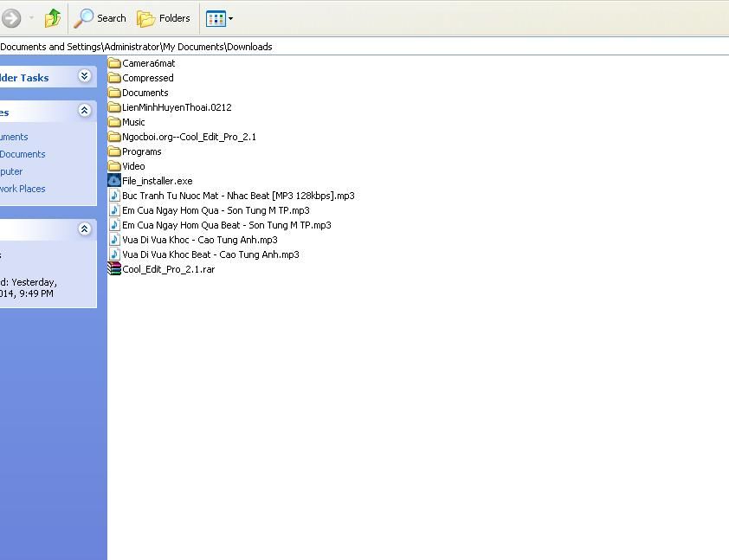Open the Back history dropdown arrow
The width and height of the screenshot is (729, 560).
pos(32,18)
